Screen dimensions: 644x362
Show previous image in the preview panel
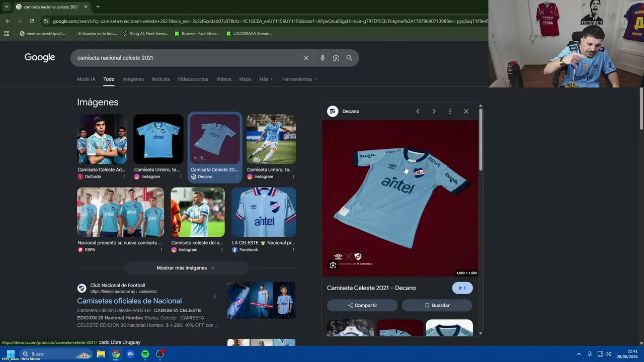pyautogui.click(x=418, y=111)
